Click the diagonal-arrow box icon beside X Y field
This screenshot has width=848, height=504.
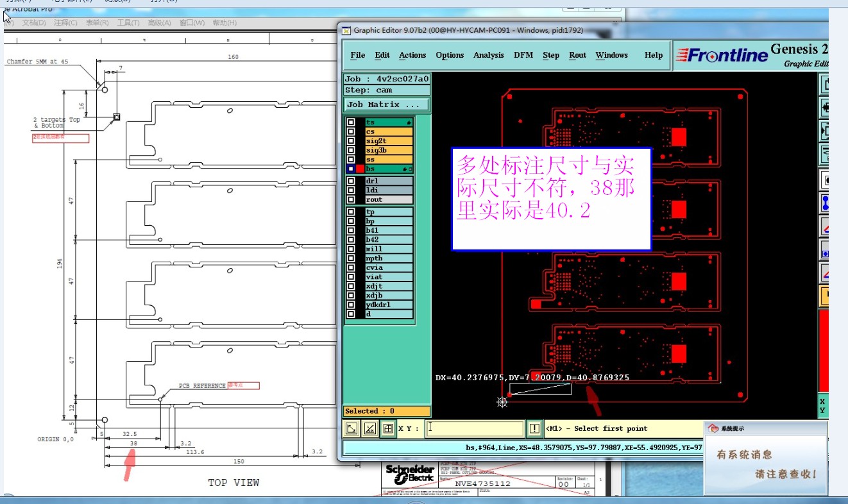(352, 429)
